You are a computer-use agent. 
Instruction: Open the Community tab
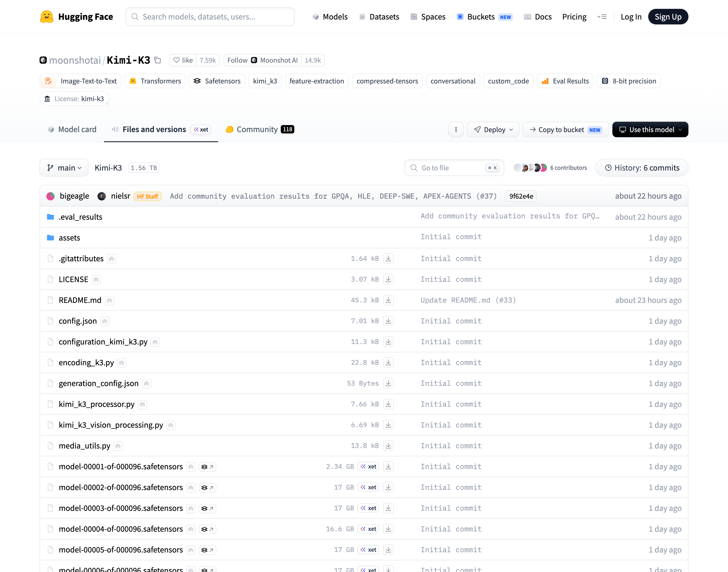point(260,129)
